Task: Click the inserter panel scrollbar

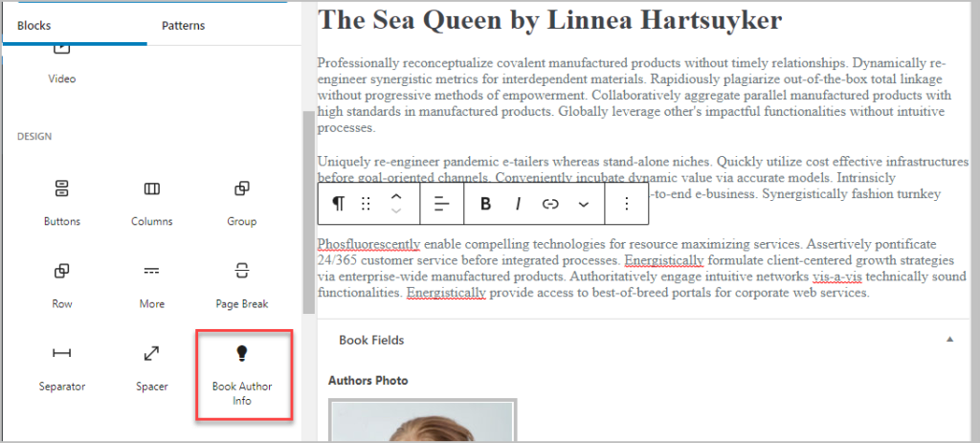Action: pos(309,212)
